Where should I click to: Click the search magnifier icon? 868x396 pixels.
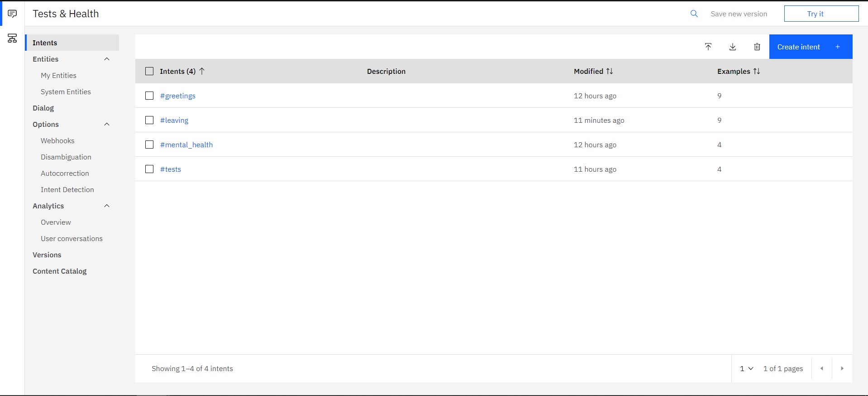pos(694,14)
